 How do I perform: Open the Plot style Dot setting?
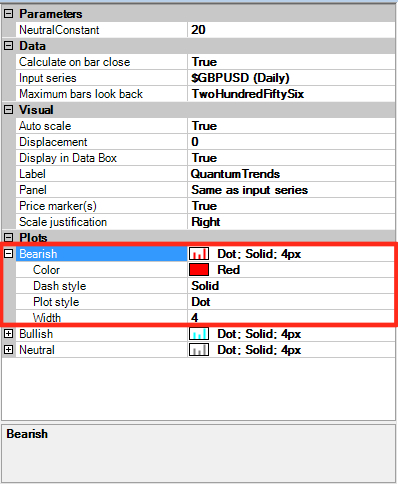[291, 302]
